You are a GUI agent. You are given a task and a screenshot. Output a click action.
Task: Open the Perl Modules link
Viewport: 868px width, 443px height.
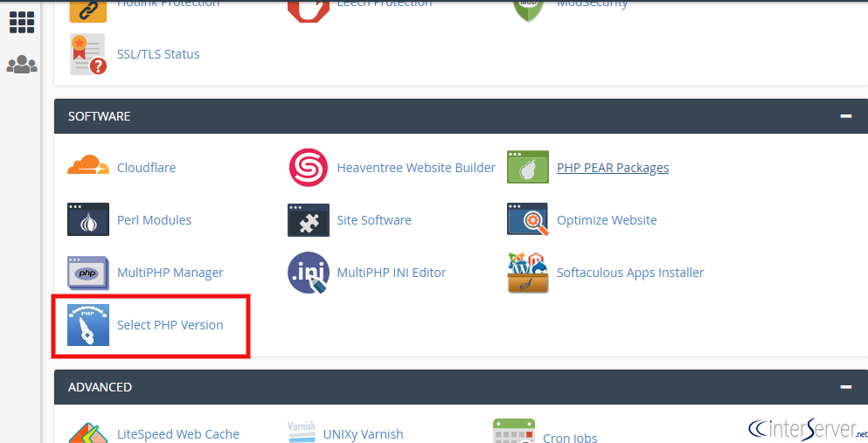pos(155,220)
